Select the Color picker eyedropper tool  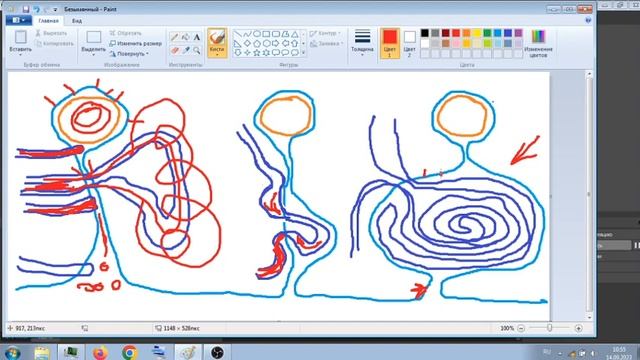(x=186, y=50)
